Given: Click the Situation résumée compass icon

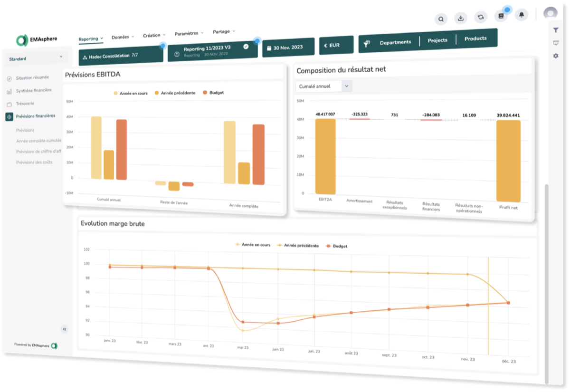Looking at the screenshot, I should coord(9,78).
